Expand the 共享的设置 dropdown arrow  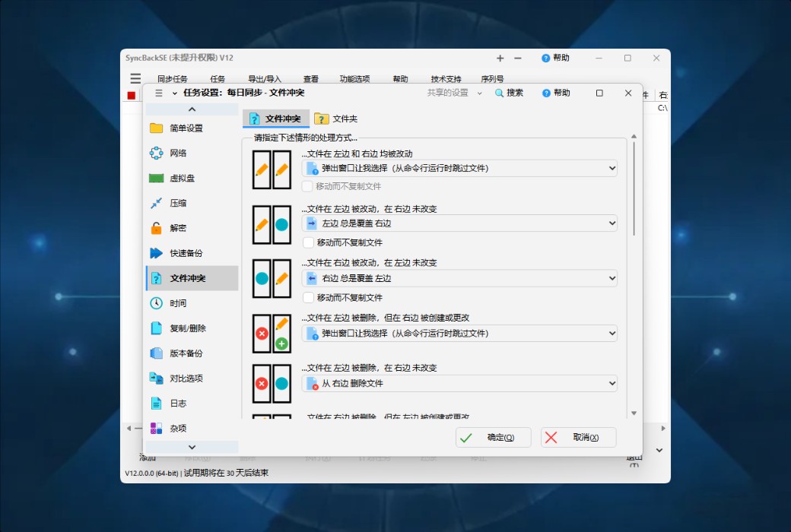(479, 93)
